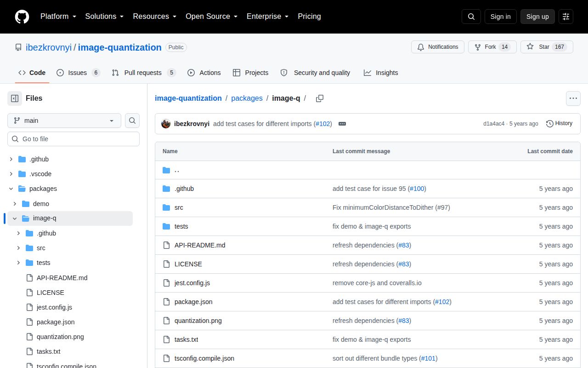Open the main branch dropdown
588x368 pixels.
(64, 121)
